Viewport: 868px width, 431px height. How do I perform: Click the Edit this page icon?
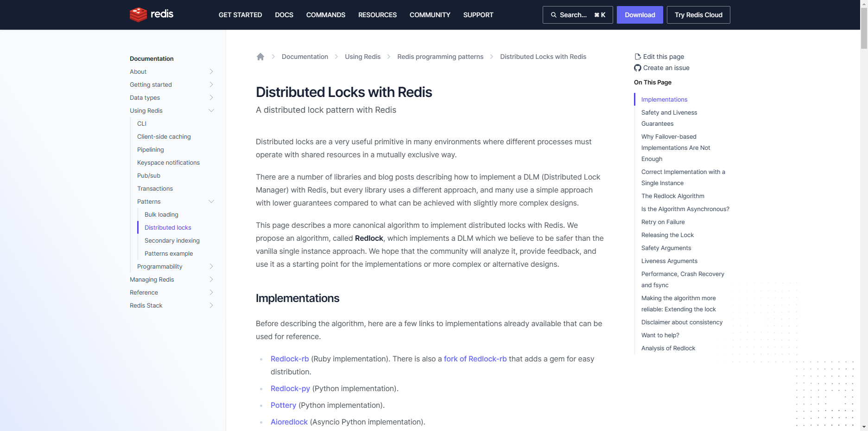638,56
